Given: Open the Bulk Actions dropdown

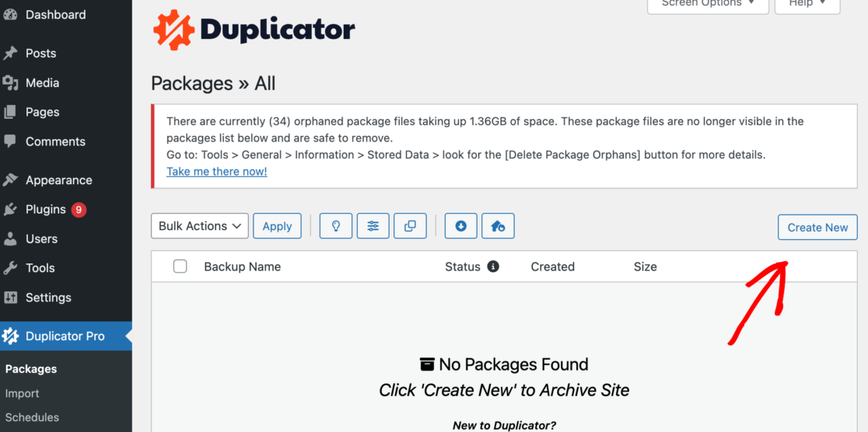Looking at the screenshot, I should [x=199, y=226].
